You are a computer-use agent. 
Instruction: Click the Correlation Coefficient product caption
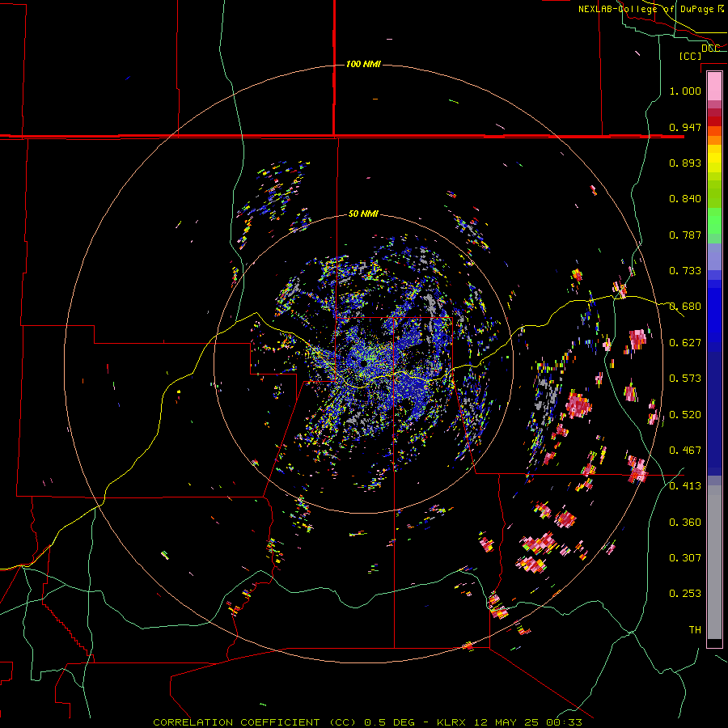[367, 722]
